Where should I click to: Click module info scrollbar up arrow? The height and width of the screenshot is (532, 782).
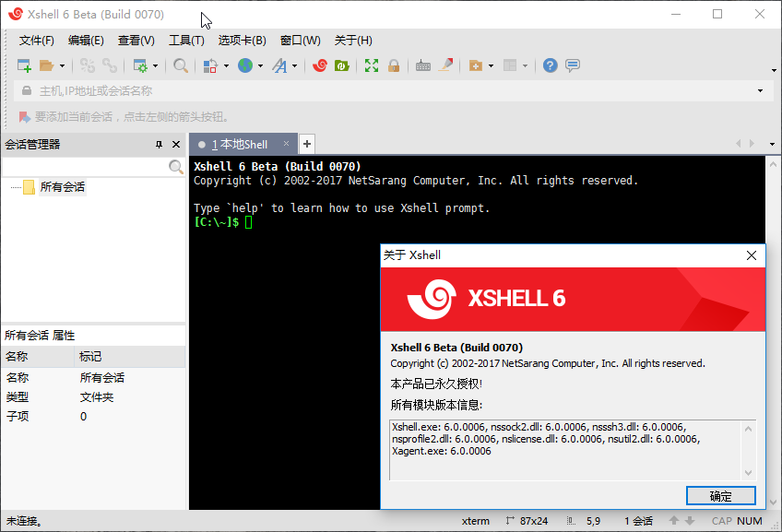[x=748, y=429]
